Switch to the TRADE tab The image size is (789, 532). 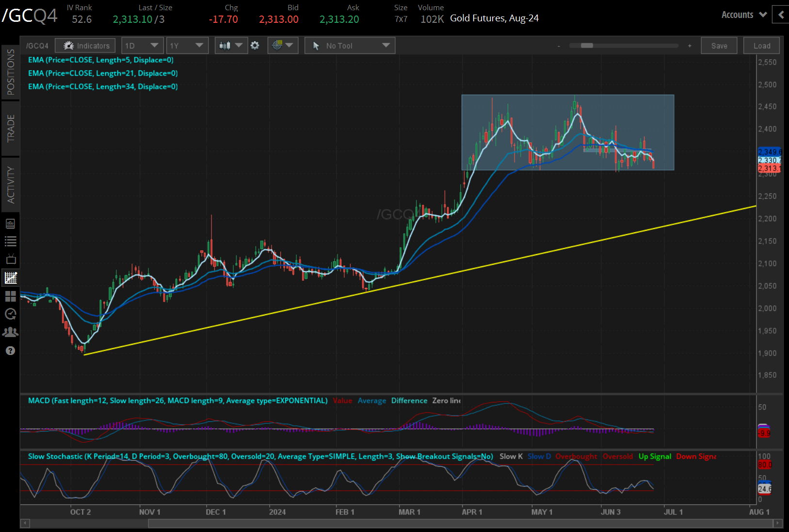point(10,129)
